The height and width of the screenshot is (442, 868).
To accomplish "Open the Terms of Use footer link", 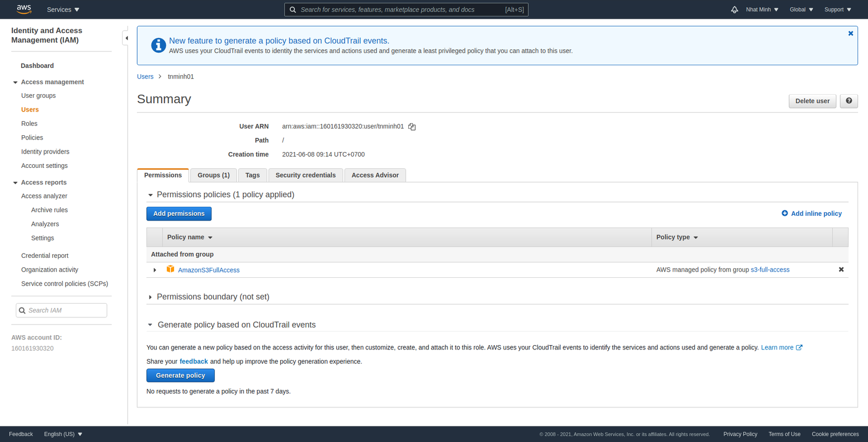I will coord(784,434).
